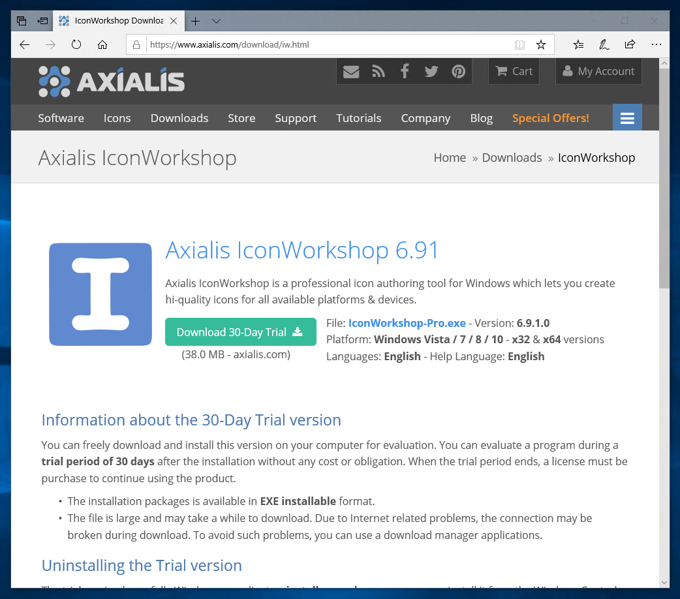The height and width of the screenshot is (599, 680).
Task: Visit Axialis Twitter icon
Action: click(x=431, y=72)
